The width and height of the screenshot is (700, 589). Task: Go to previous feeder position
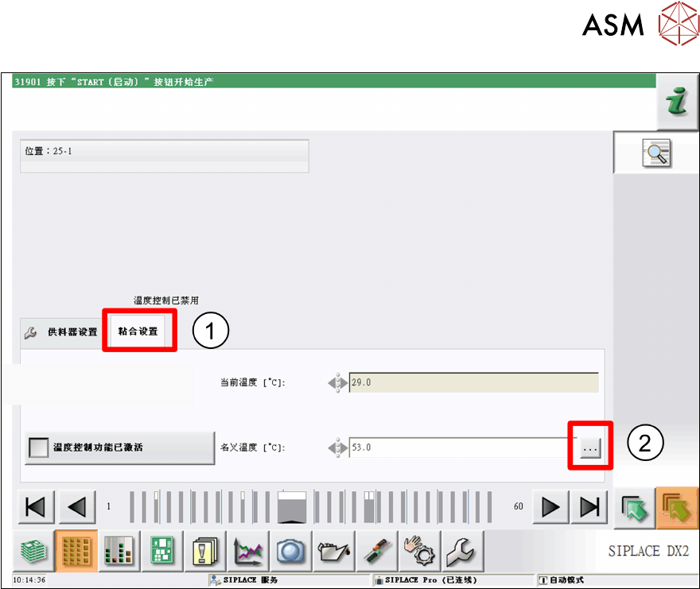(x=77, y=507)
